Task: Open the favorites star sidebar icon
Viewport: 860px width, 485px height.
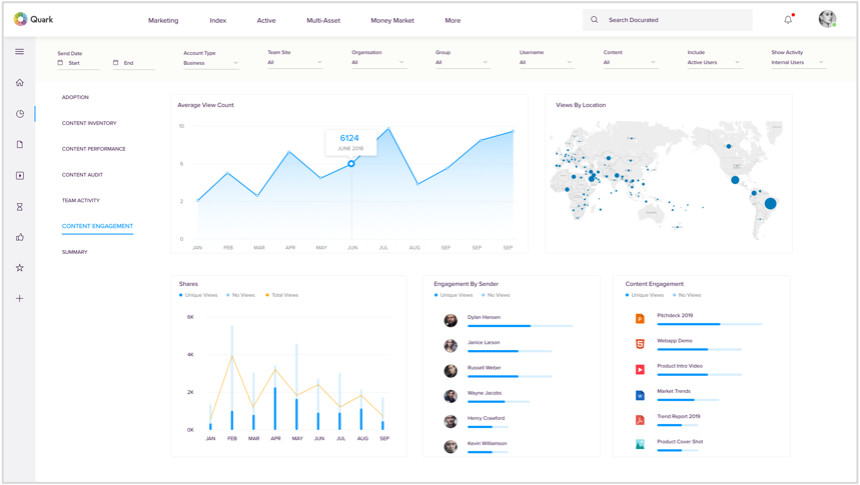Action: (20, 268)
